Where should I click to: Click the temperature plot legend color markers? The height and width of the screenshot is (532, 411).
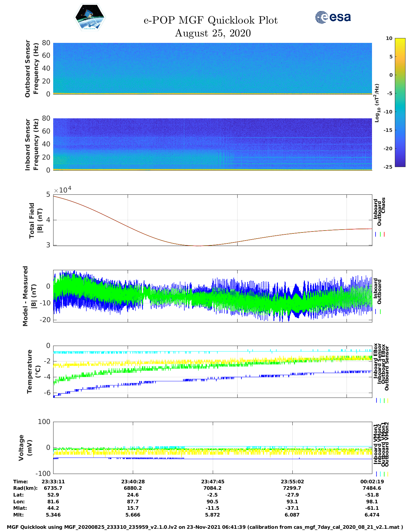(x=382, y=400)
